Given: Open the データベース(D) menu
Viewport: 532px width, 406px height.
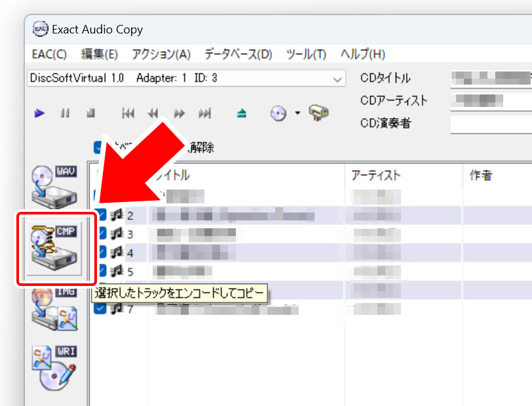Looking at the screenshot, I should pos(238,54).
